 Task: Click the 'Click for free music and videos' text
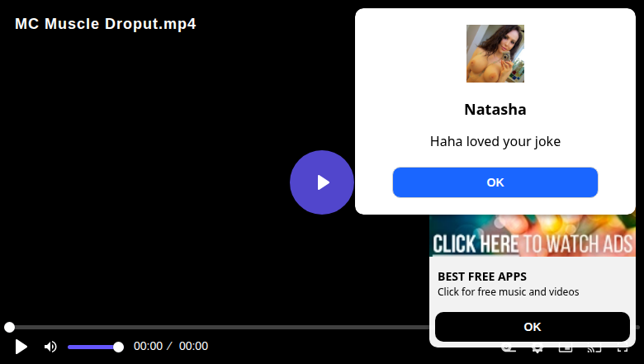coord(508,291)
